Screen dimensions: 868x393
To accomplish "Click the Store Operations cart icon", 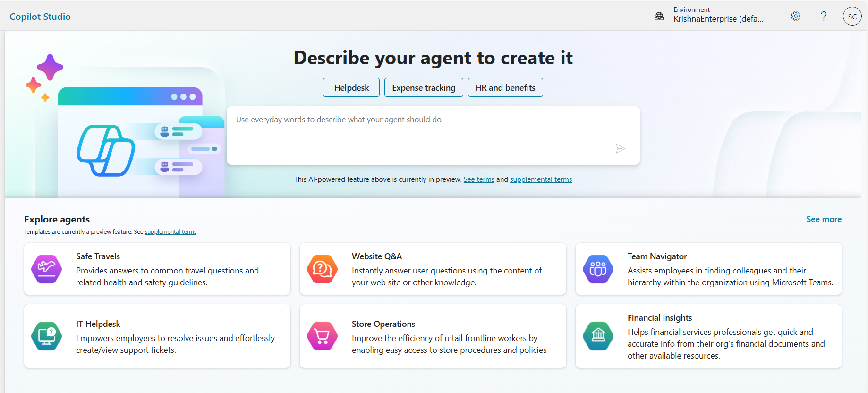I will tap(322, 336).
